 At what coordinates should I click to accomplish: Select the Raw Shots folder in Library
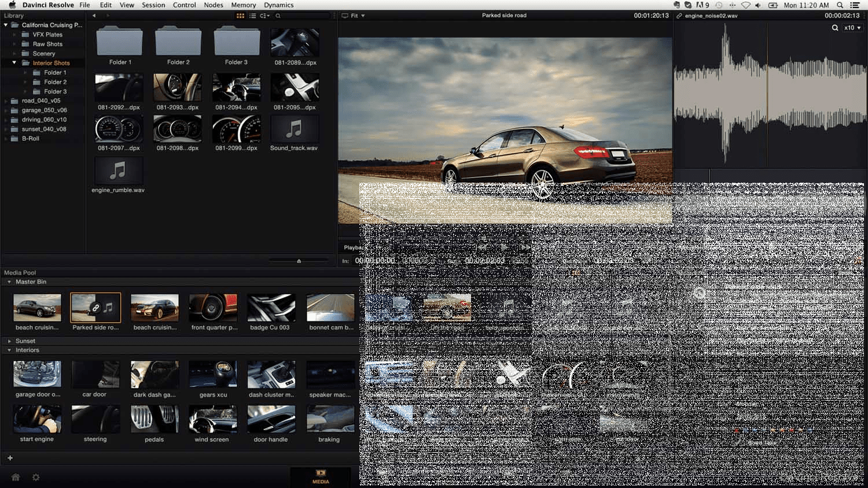tap(47, 44)
